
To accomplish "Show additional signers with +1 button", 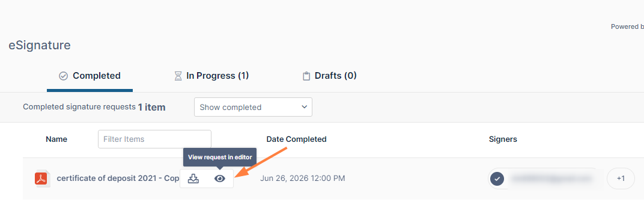I will (x=621, y=179).
